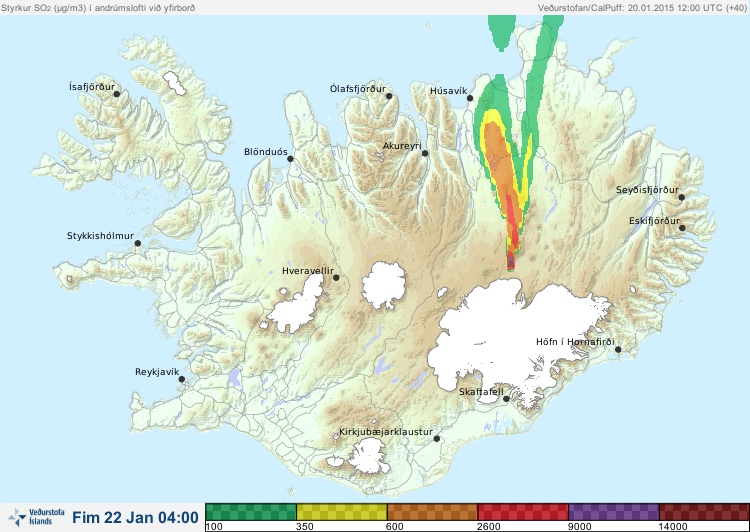Click the Akureyri marker dot
750x532 pixels.
(425, 153)
